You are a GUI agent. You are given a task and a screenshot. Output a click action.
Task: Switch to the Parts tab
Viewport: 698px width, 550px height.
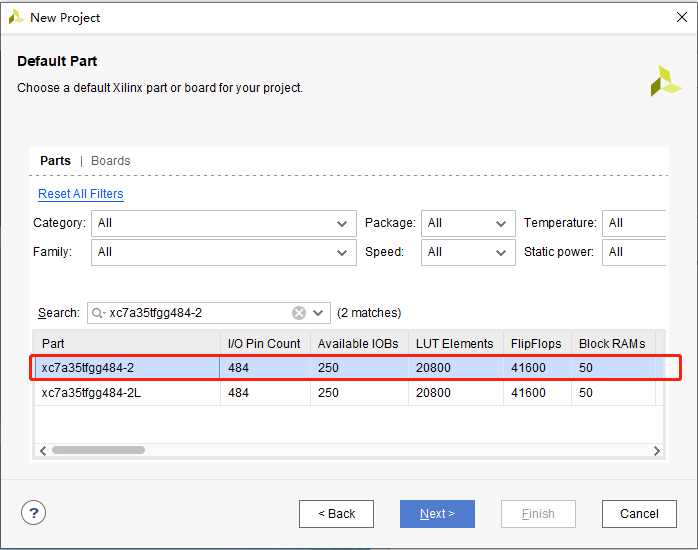[x=55, y=161]
